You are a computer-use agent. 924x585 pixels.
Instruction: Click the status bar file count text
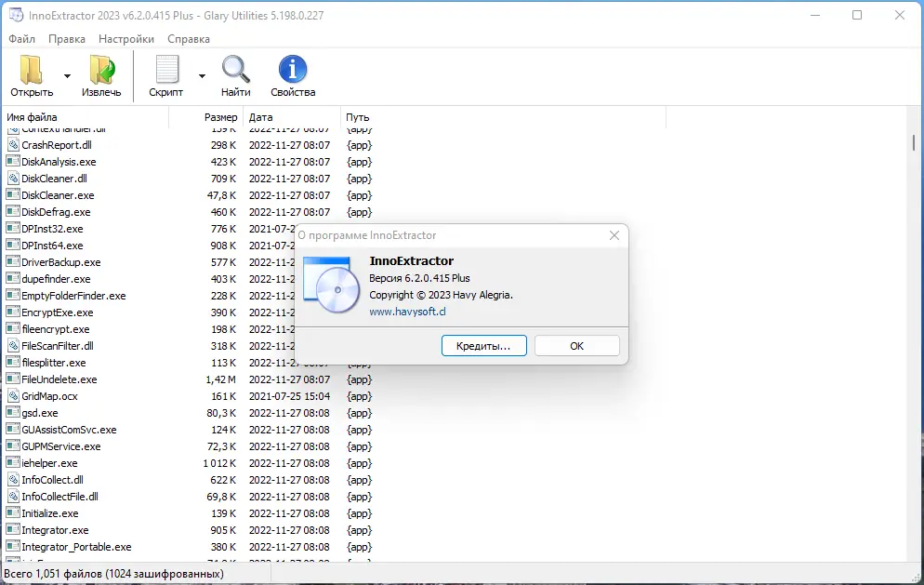coord(113,573)
